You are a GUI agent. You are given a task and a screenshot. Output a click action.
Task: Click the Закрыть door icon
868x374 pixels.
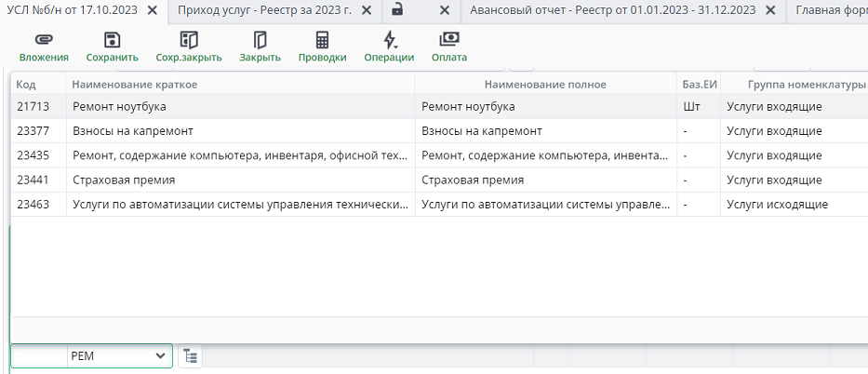tap(260, 41)
